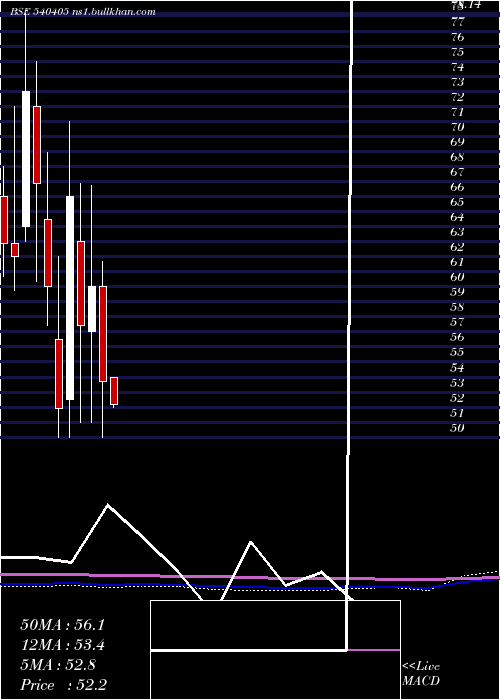Click the BSE 540405 ns1.bullkhan.com title text
This screenshot has width=500, height=700.
(83, 12)
